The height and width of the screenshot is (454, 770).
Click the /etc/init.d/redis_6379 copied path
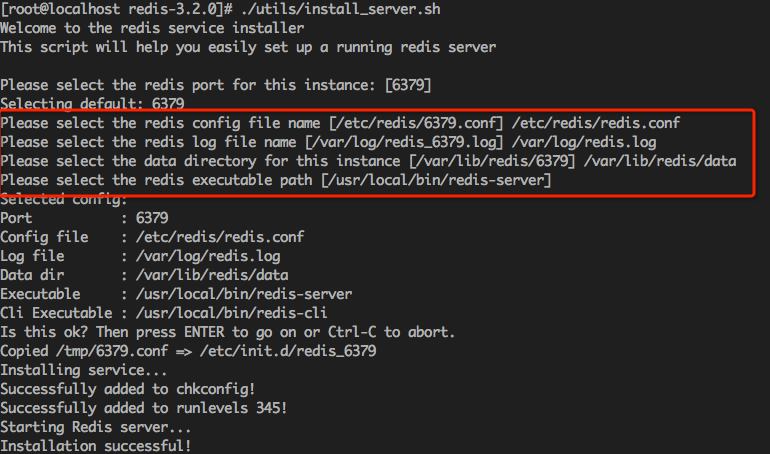(x=288, y=351)
